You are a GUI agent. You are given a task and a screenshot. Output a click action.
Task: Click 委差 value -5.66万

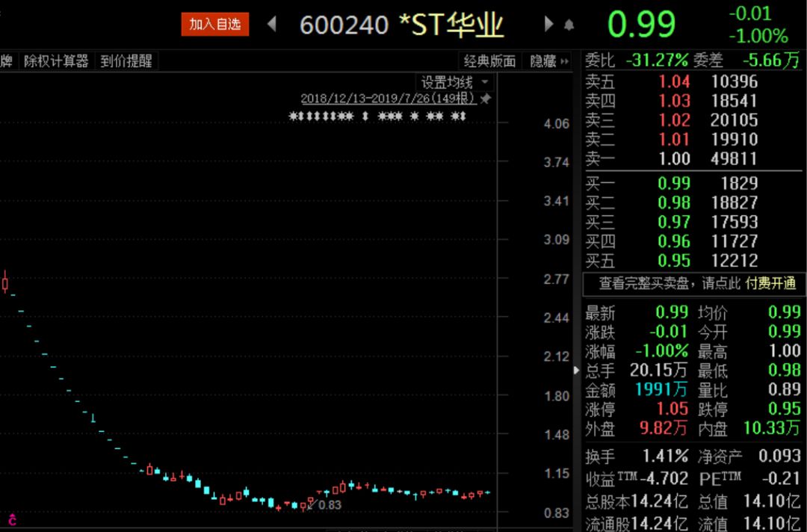pyautogui.click(x=771, y=61)
